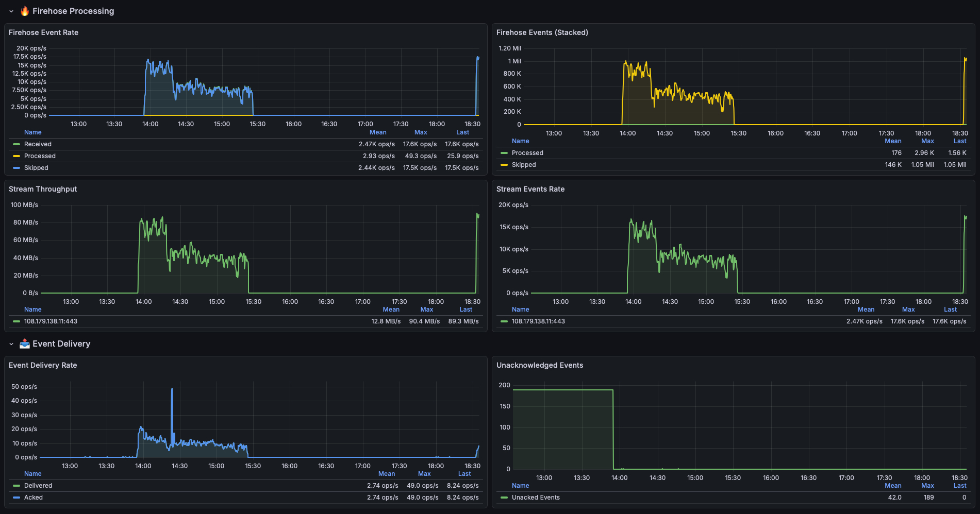Change the Unacked Events series color swatch
Screen dimensions: 980x514
504,498
